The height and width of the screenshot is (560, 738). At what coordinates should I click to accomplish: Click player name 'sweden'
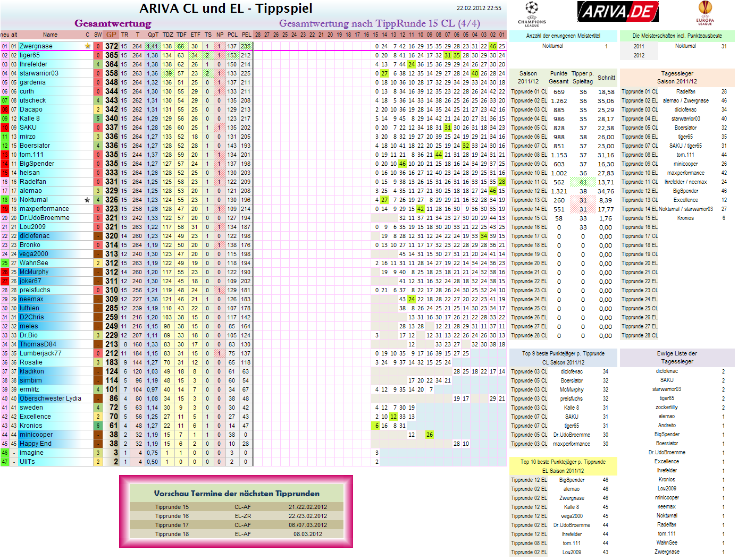click(x=31, y=408)
